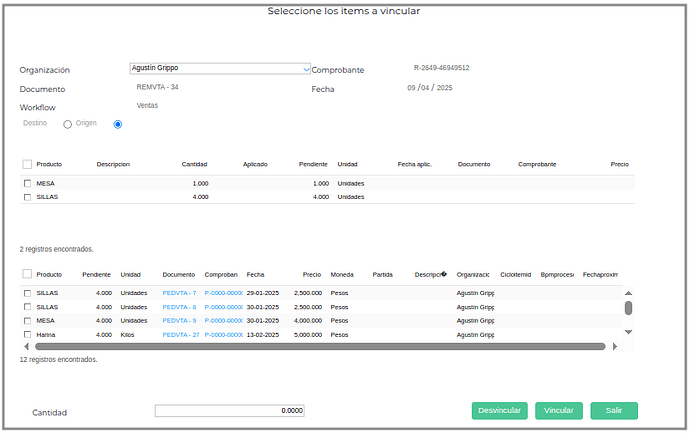Viewport: 690px width, 433px height.
Task: Select the radio button next to Destino
Action: pos(68,125)
